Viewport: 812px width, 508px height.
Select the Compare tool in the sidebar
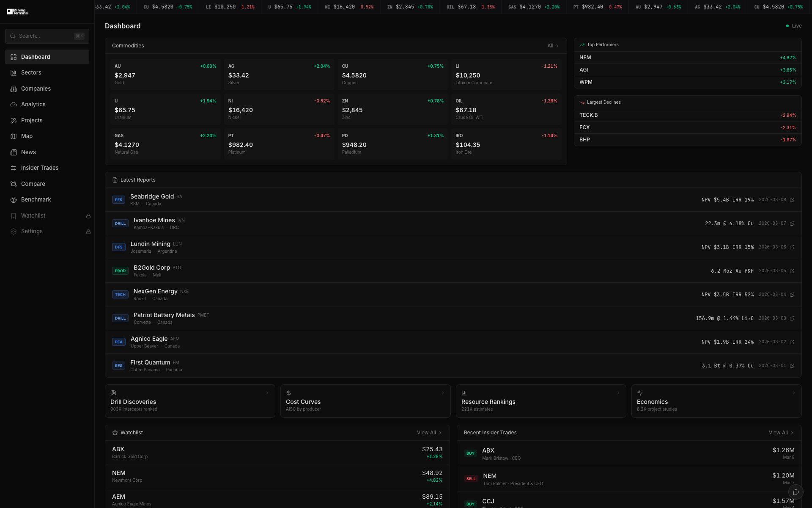[x=33, y=184]
